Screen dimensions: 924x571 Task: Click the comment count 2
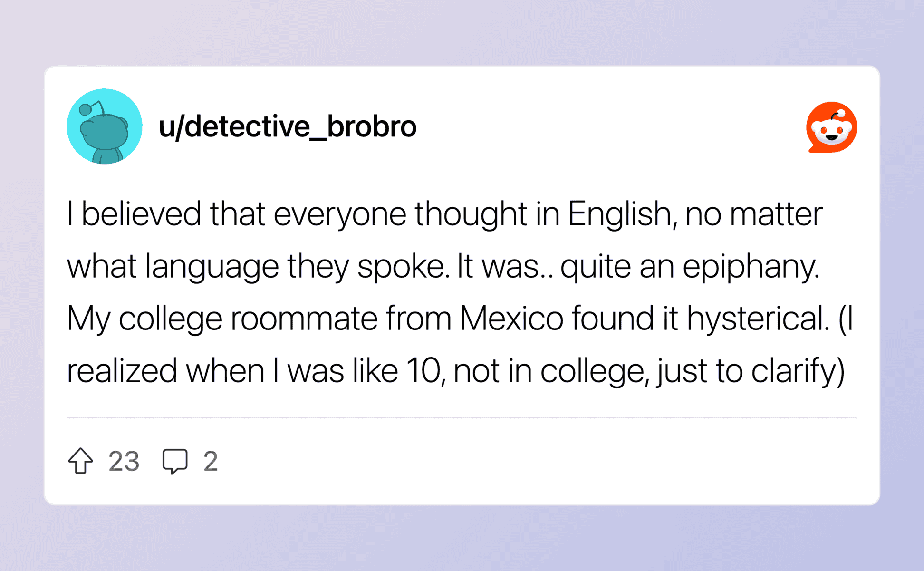click(211, 461)
